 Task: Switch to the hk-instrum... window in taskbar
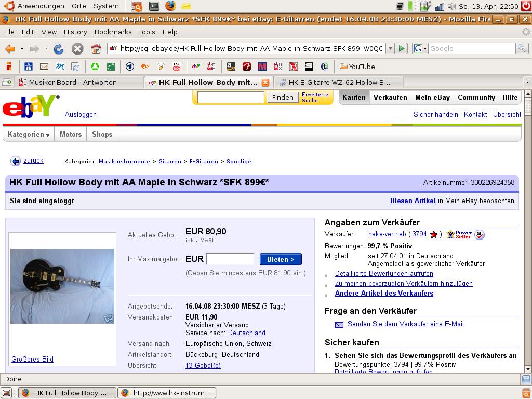pyautogui.click(x=167, y=393)
